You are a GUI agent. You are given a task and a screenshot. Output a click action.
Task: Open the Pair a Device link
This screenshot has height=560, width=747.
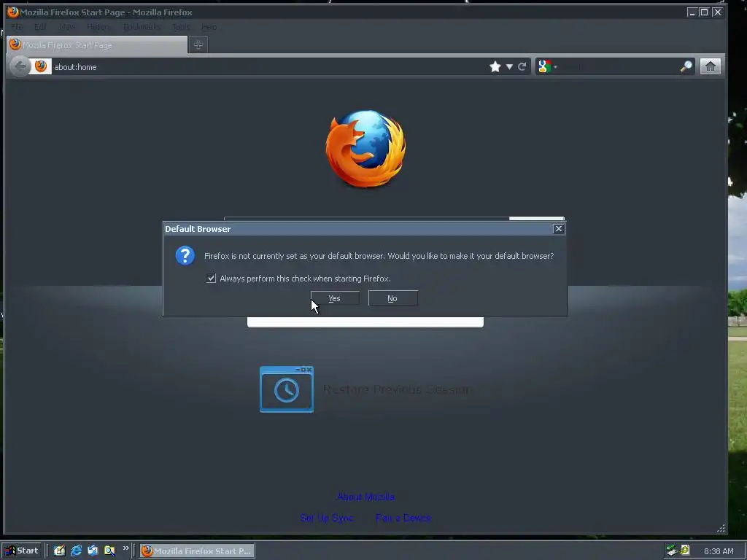403,518
